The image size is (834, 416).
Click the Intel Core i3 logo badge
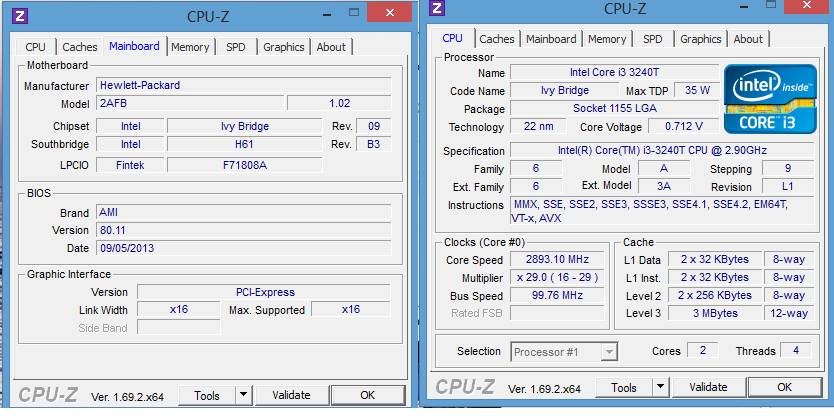(771, 99)
